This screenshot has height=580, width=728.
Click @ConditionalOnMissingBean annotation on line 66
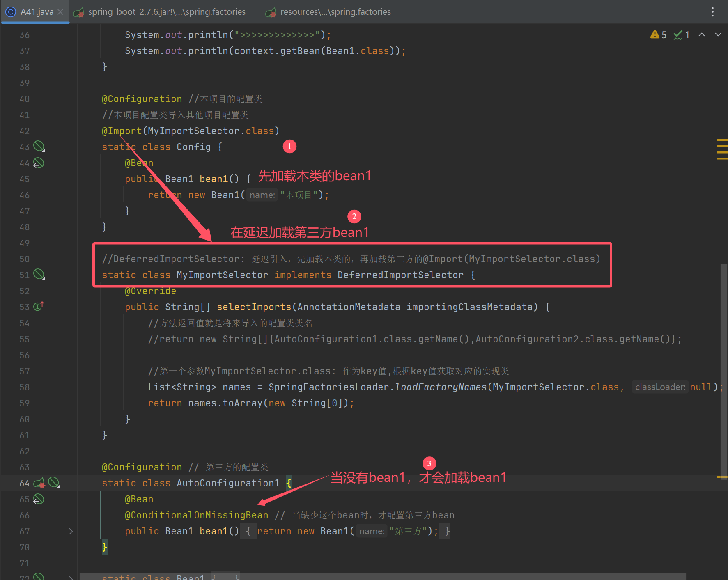click(196, 515)
